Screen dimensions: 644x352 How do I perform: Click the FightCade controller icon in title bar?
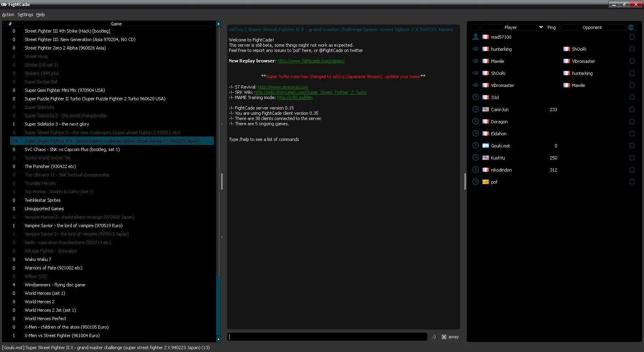(4, 4)
